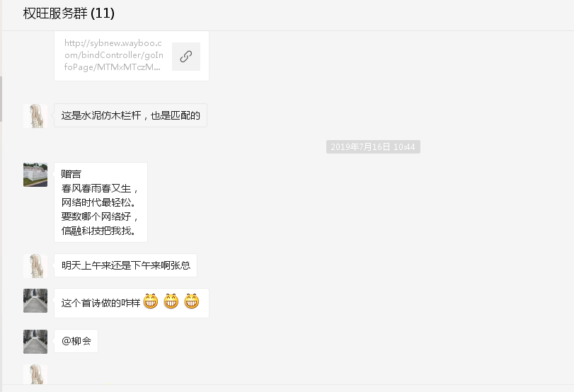574x392 pixels.
Task: Open the white fence avatar beside 赠言 poem
Action: click(35, 175)
